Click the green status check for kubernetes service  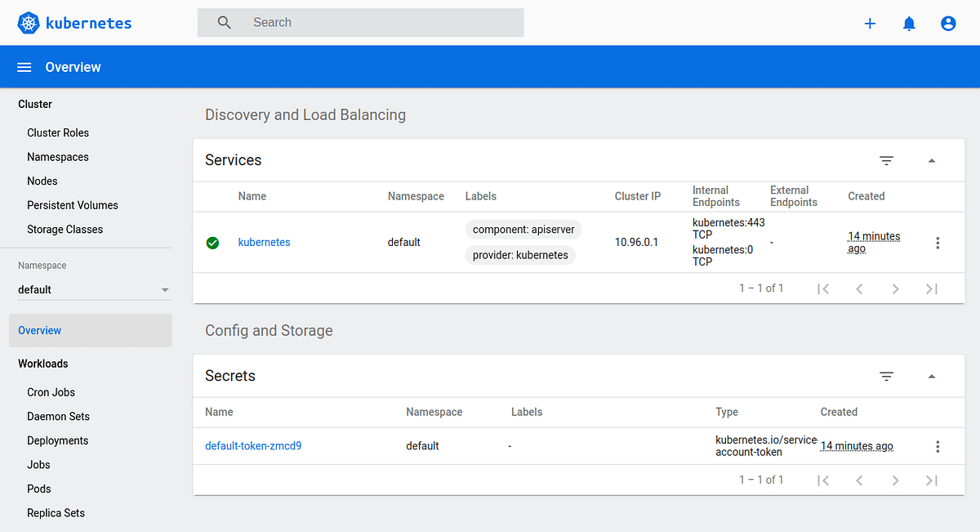click(212, 242)
